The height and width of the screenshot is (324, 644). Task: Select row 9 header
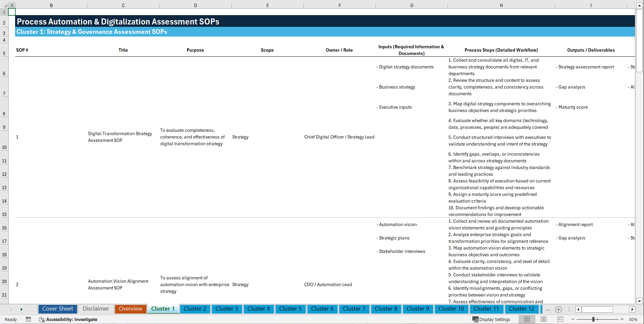pyautogui.click(x=4, y=127)
